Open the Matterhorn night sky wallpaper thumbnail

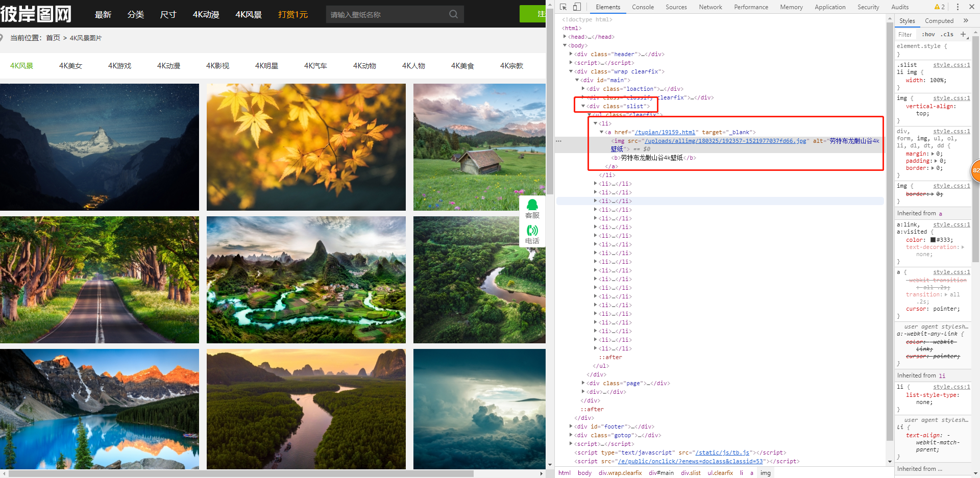click(x=100, y=147)
